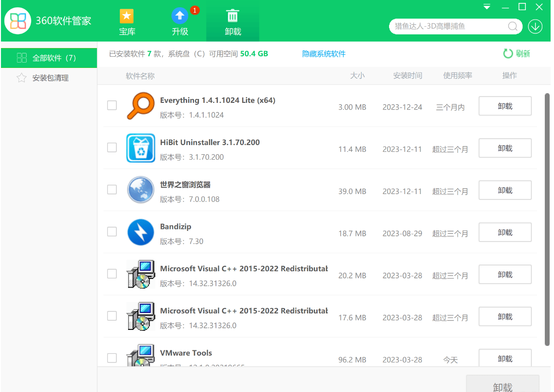Viewport: 554px width, 392px height.
Task: Tick the Bandizip checkbox
Action: (x=112, y=231)
